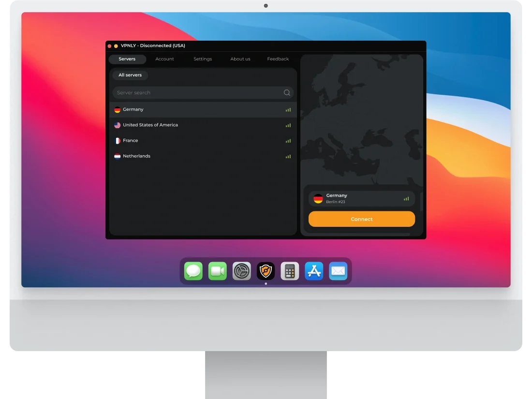The width and height of the screenshot is (532, 399).
Task: Click Germany's signal strength bars in list
Action: [x=288, y=110]
